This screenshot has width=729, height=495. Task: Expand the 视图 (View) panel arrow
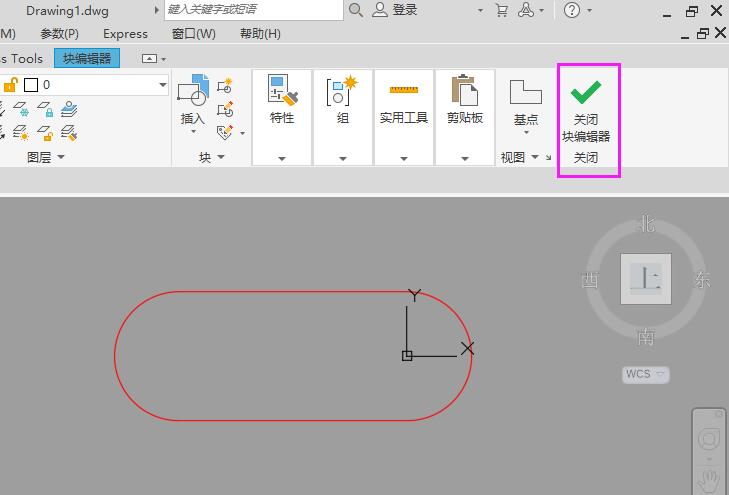pos(535,157)
